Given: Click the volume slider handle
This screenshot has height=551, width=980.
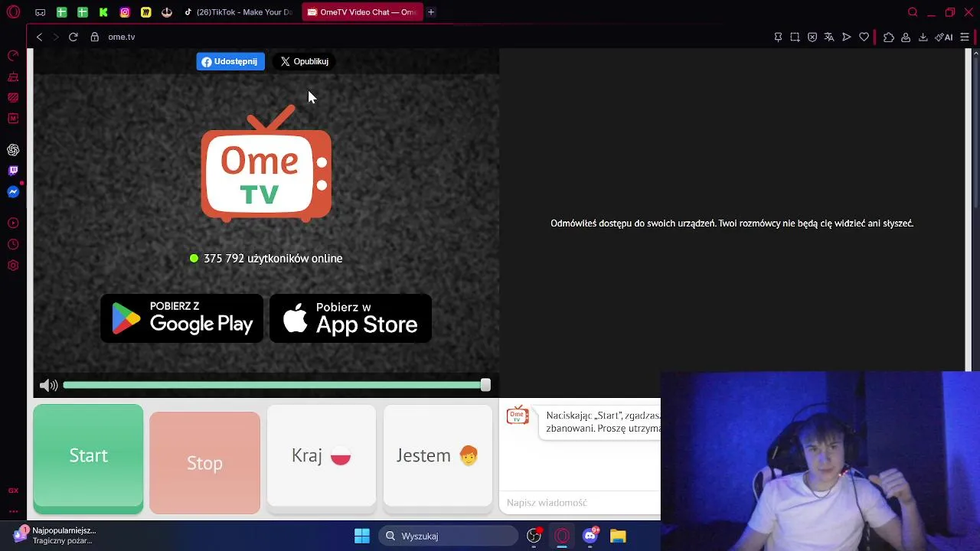Looking at the screenshot, I should (x=485, y=386).
